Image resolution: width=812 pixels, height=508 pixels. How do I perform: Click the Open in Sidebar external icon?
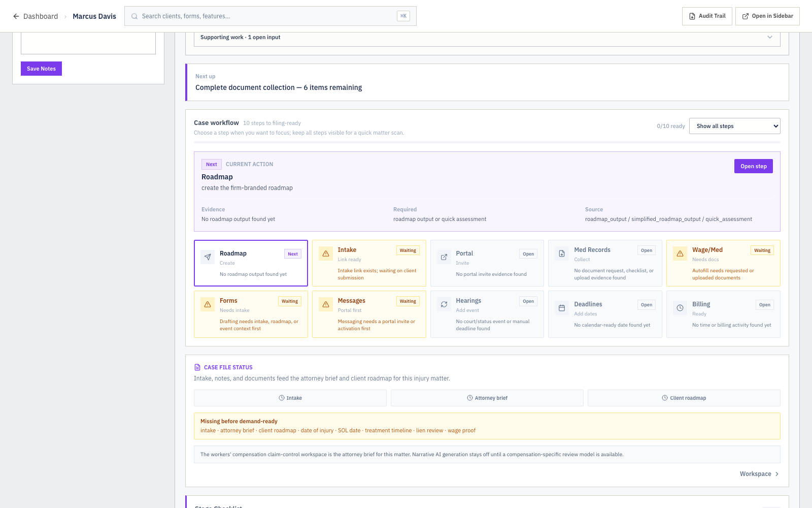tap(746, 16)
